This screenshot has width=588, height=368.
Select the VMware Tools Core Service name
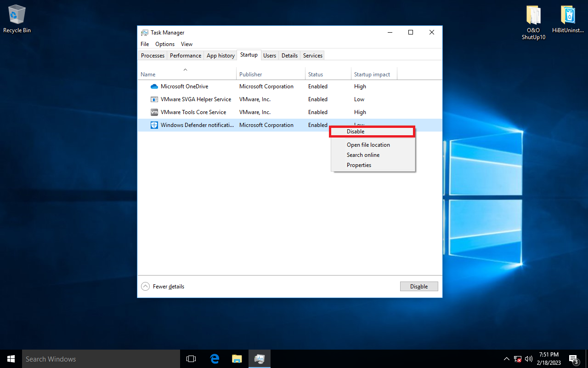[x=193, y=112]
